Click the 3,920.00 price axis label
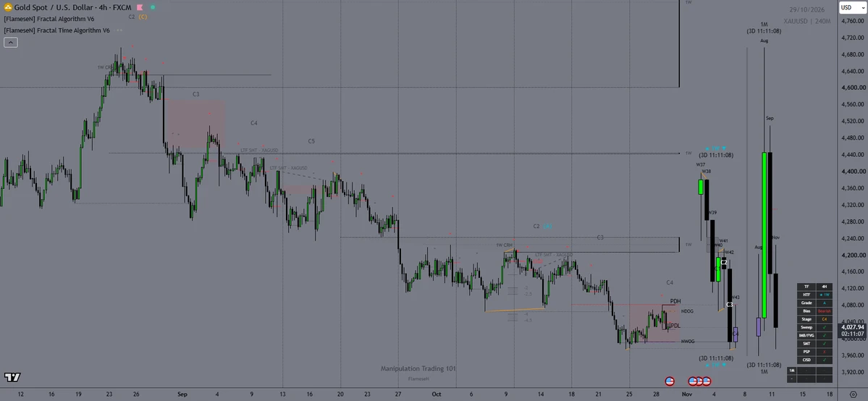 tap(852, 371)
